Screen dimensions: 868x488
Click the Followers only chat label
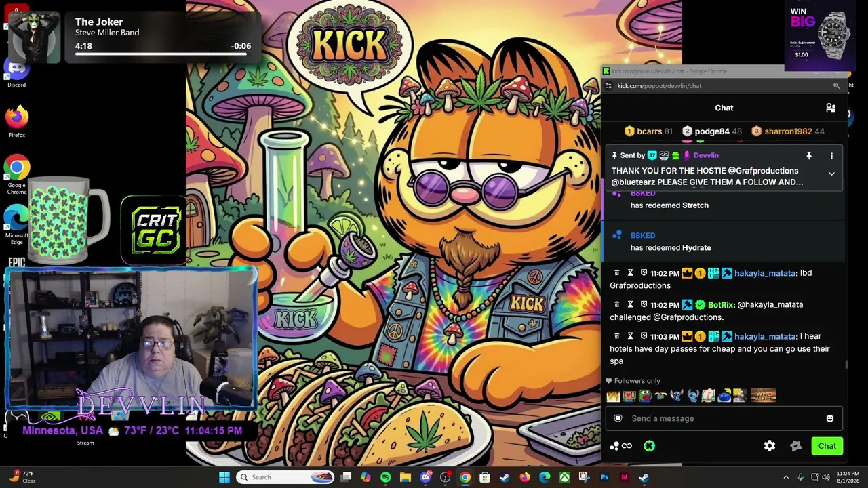pos(637,381)
